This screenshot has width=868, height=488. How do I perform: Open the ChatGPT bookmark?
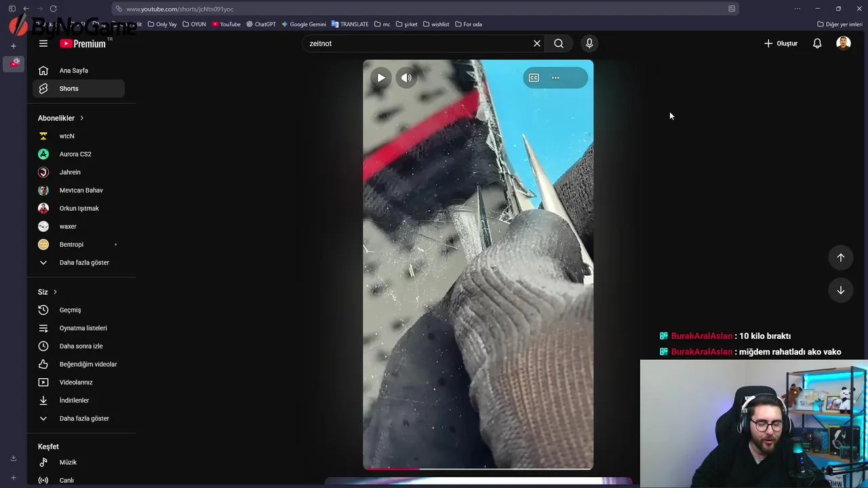(261, 24)
